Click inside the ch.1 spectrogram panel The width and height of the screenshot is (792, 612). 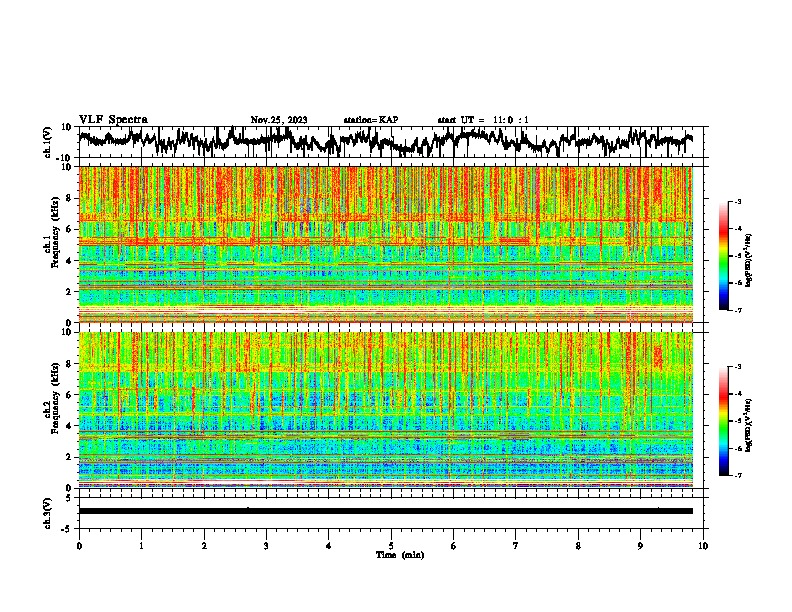pyautogui.click(x=385, y=244)
